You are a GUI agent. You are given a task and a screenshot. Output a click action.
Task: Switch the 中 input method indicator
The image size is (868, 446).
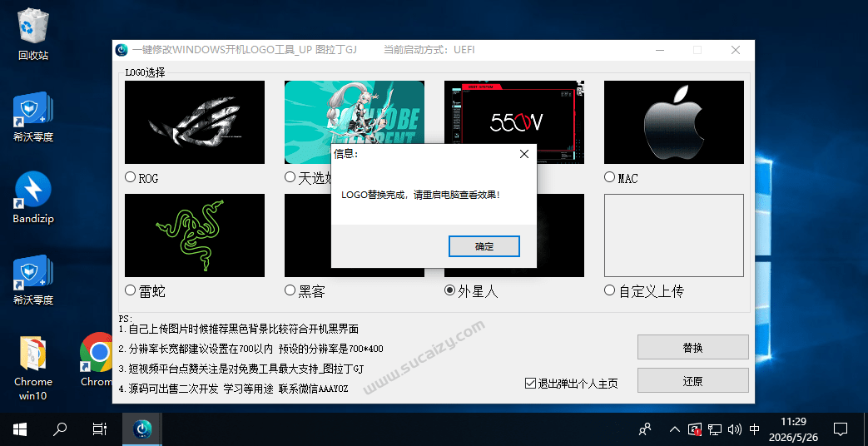click(754, 429)
